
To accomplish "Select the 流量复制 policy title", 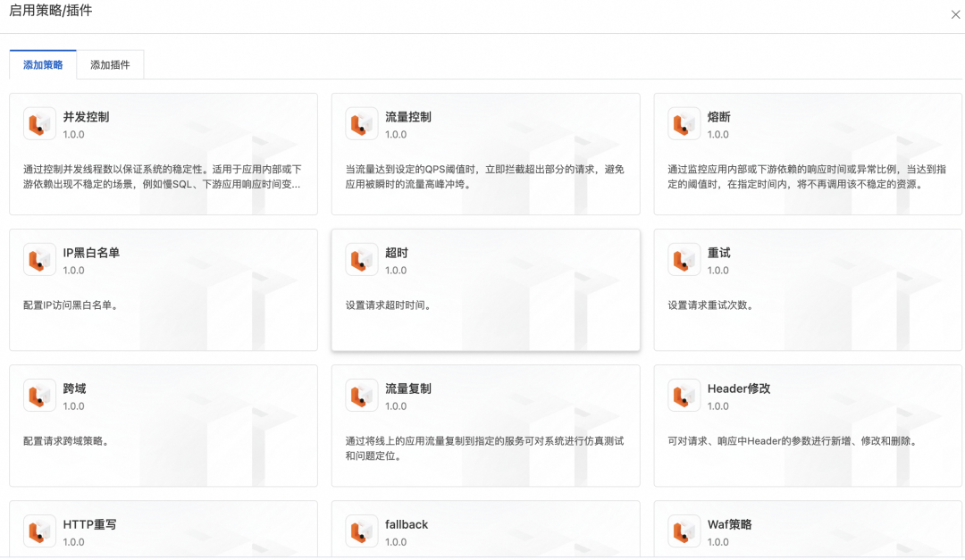I will (408, 389).
